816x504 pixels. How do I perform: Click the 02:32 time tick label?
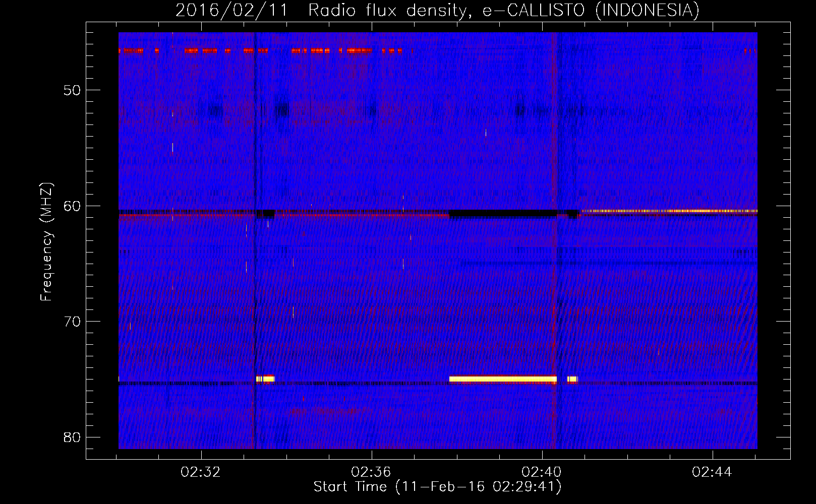201,472
